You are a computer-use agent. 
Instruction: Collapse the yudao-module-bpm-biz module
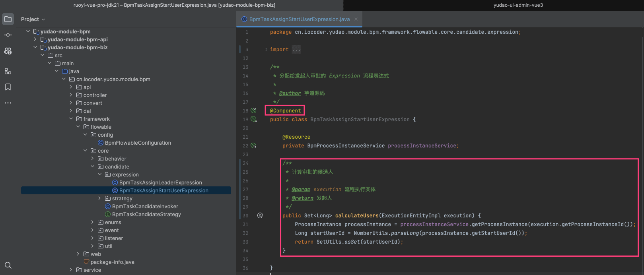(35, 47)
